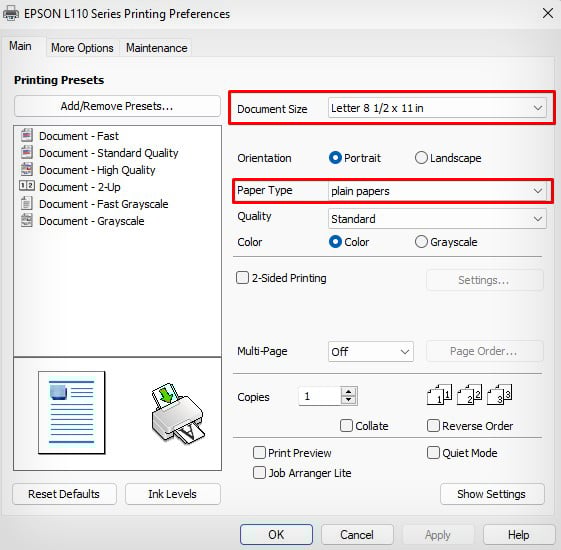Click the collate pages 3-3 icon

pos(499,394)
